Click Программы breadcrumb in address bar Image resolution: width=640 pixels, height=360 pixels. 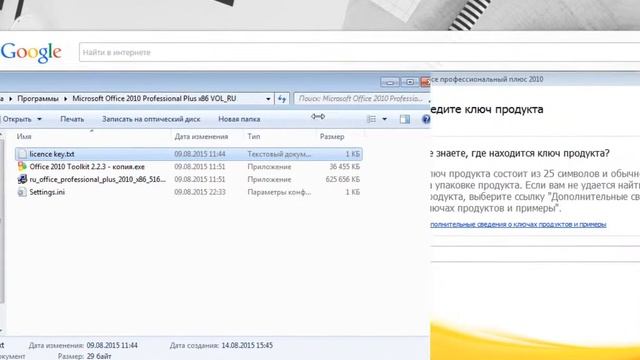click(38, 99)
